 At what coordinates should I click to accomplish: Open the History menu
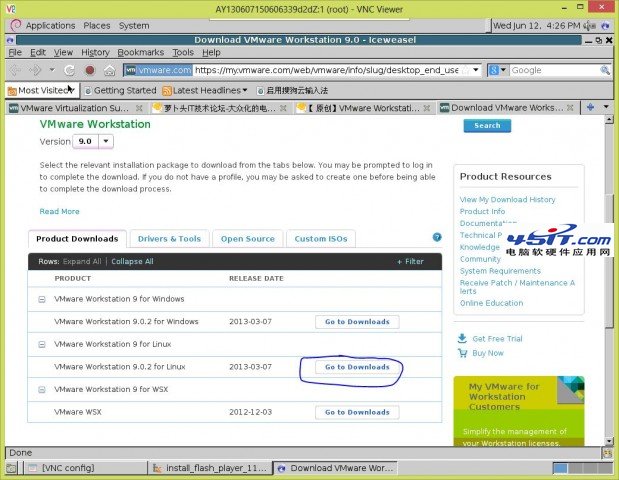[x=95, y=52]
